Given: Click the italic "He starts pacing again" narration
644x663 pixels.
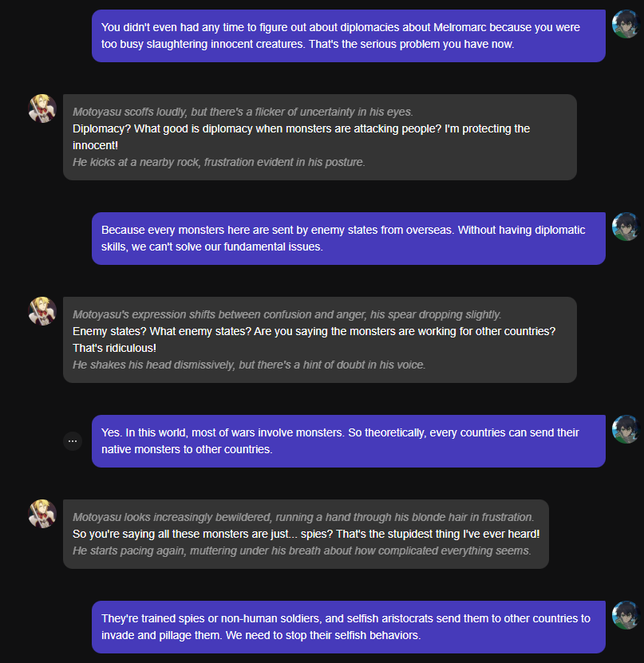Looking at the screenshot, I should click(x=301, y=551).
